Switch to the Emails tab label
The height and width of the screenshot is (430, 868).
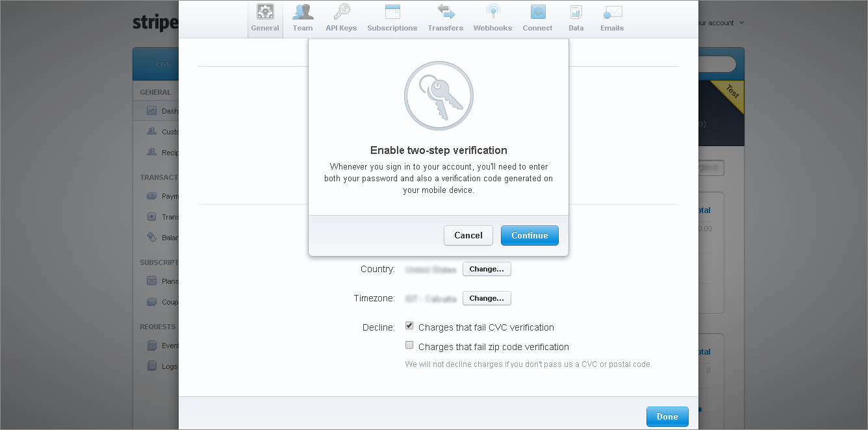[612, 28]
